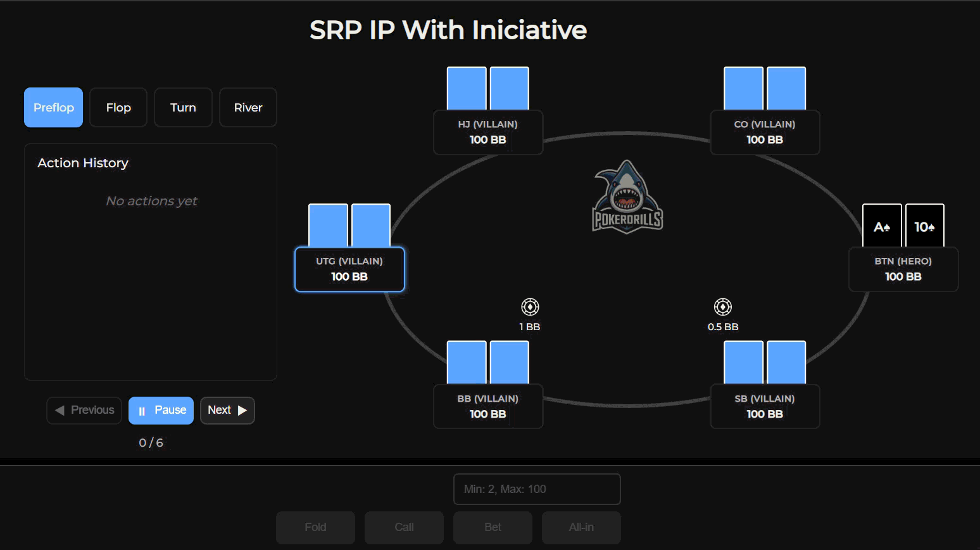This screenshot has width=980, height=550.
Task: Pause the hand replay
Action: point(161,411)
